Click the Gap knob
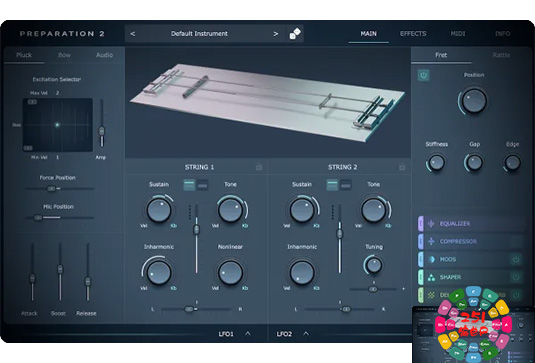The height and width of the screenshot is (363, 535). [x=474, y=163]
